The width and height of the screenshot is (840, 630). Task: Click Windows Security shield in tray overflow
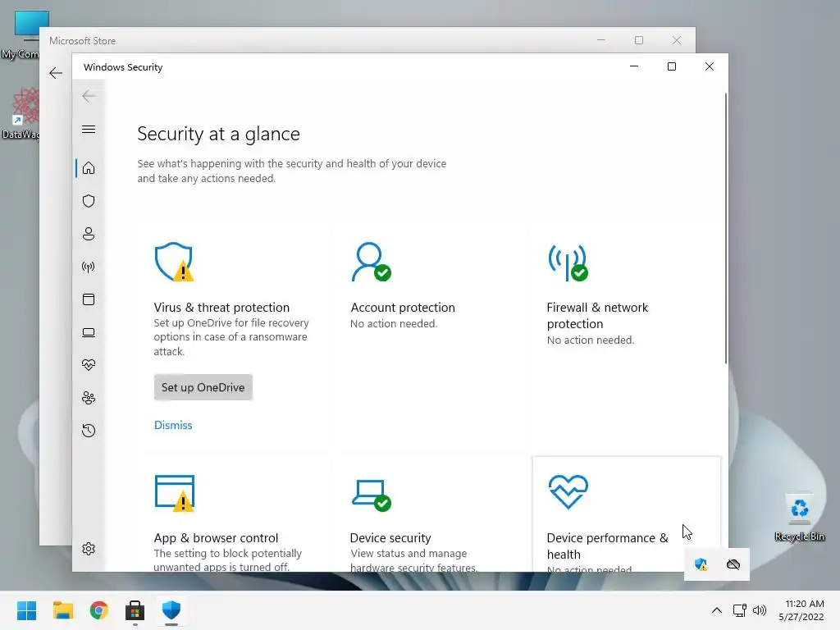701,564
